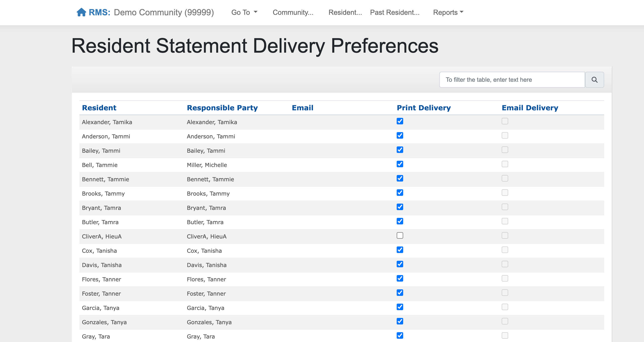This screenshot has width=644, height=342.
Task: Open the Go To dropdown menu
Action: [x=244, y=12]
